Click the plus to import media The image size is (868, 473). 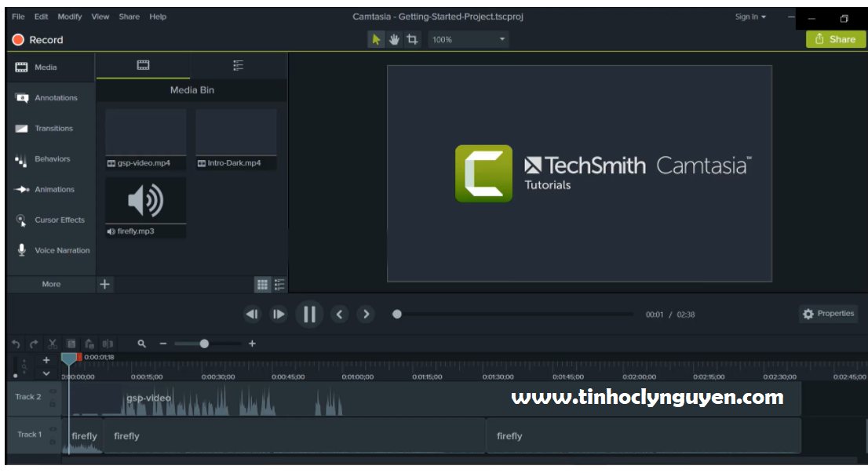click(104, 285)
